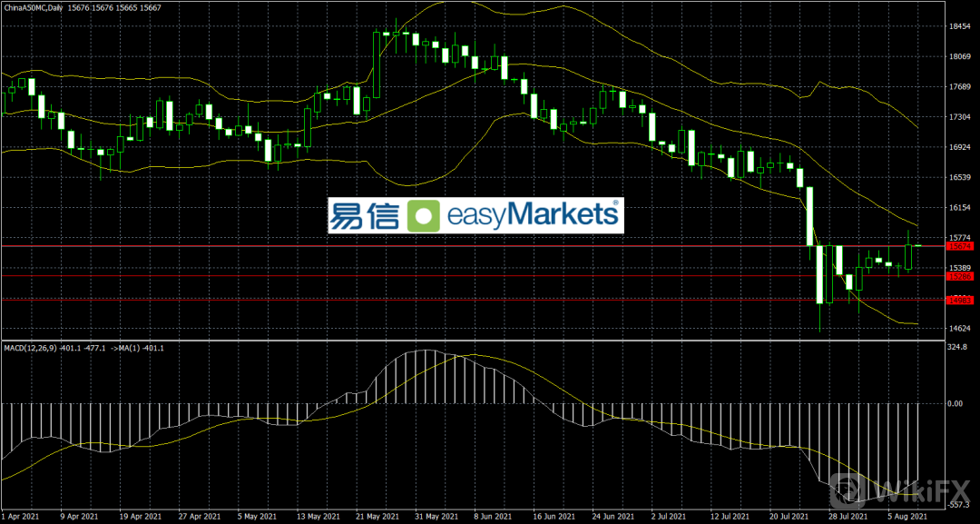Image resolution: width=980 pixels, height=524 pixels.
Task: Click the 16924 price axis label
Action: 959,147
